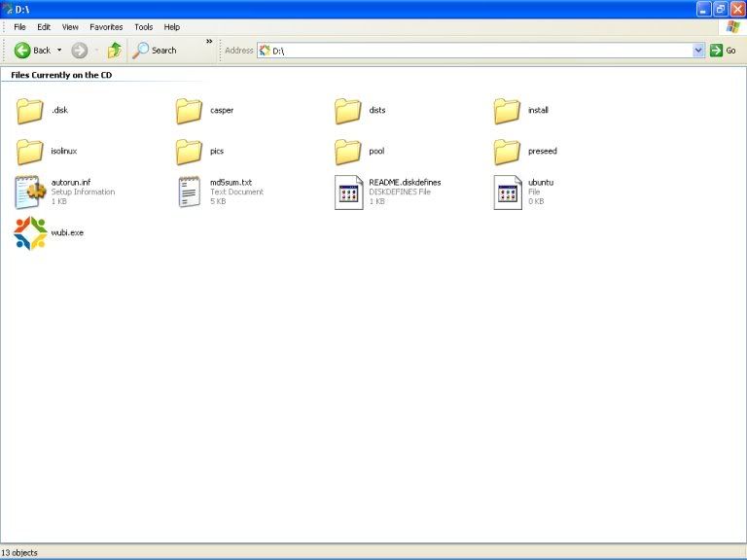Select the isolinux folder icon
This screenshot has height=560, width=747.
click(30, 152)
